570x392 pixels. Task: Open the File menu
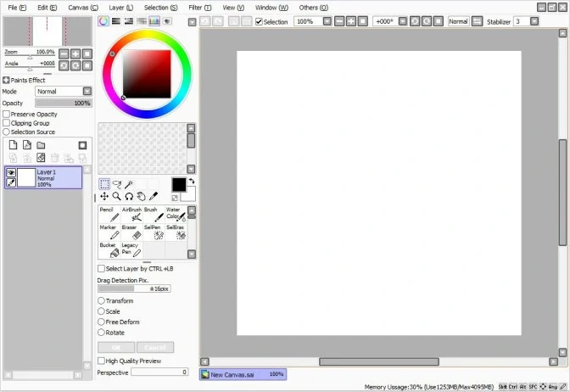click(17, 8)
